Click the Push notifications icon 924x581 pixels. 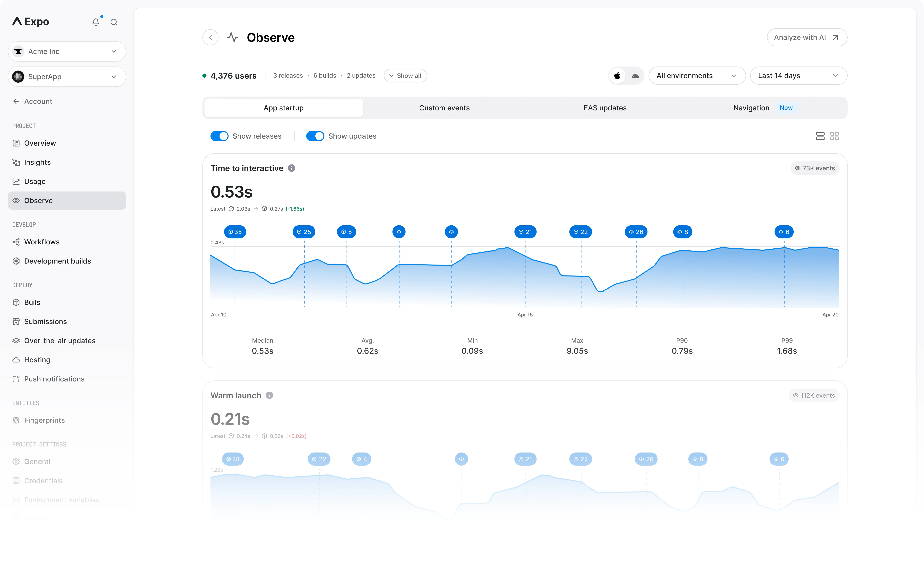16,379
